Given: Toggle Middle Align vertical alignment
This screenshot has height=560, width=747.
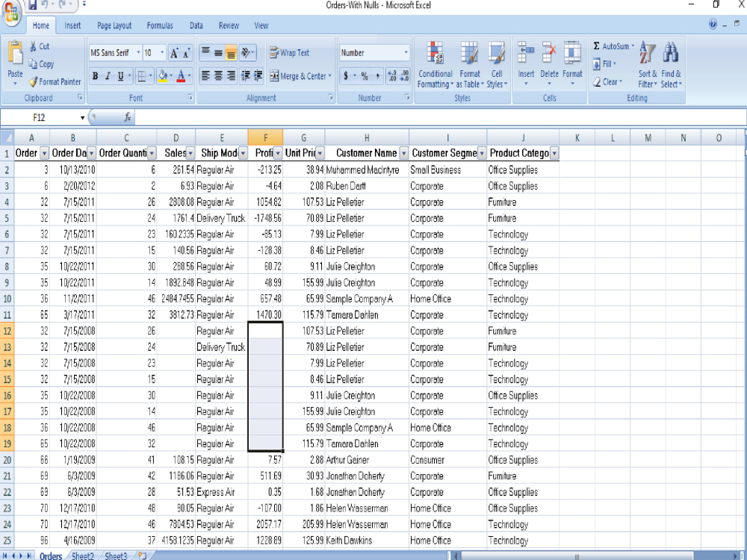Looking at the screenshot, I should click(218, 53).
